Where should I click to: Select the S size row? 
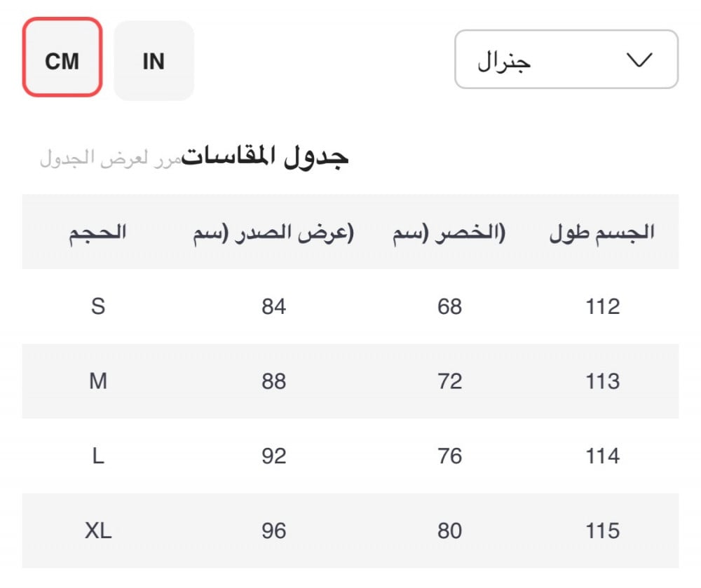point(98,306)
